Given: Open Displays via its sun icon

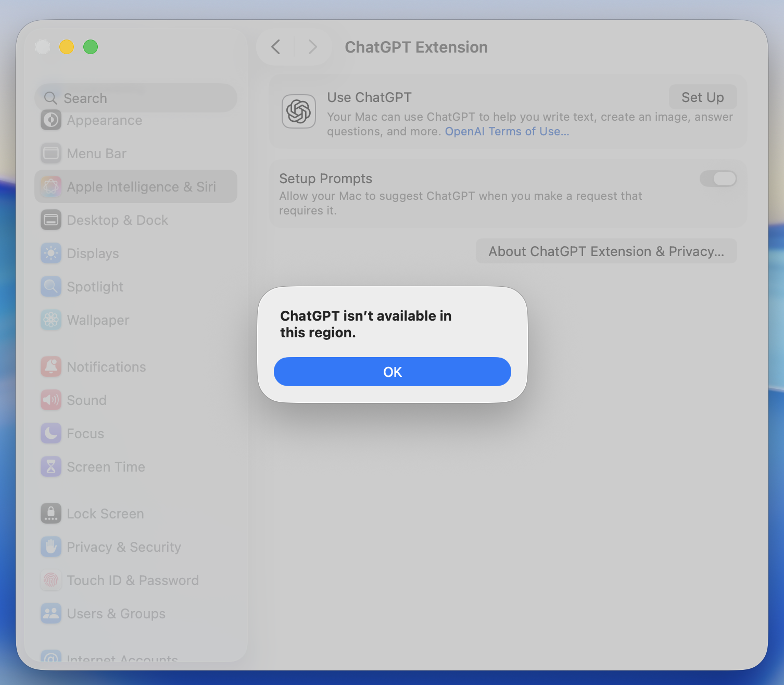Looking at the screenshot, I should [51, 253].
